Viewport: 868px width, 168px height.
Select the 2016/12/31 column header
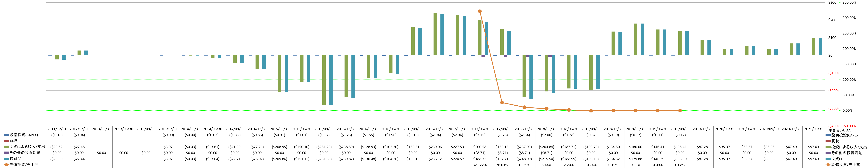click(435, 129)
